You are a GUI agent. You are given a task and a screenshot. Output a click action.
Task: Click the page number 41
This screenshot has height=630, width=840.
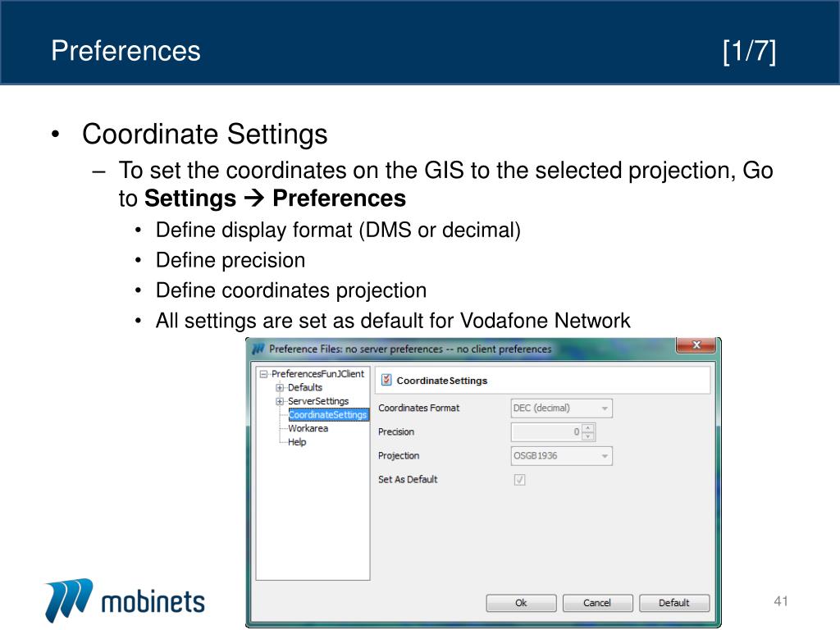click(x=781, y=601)
